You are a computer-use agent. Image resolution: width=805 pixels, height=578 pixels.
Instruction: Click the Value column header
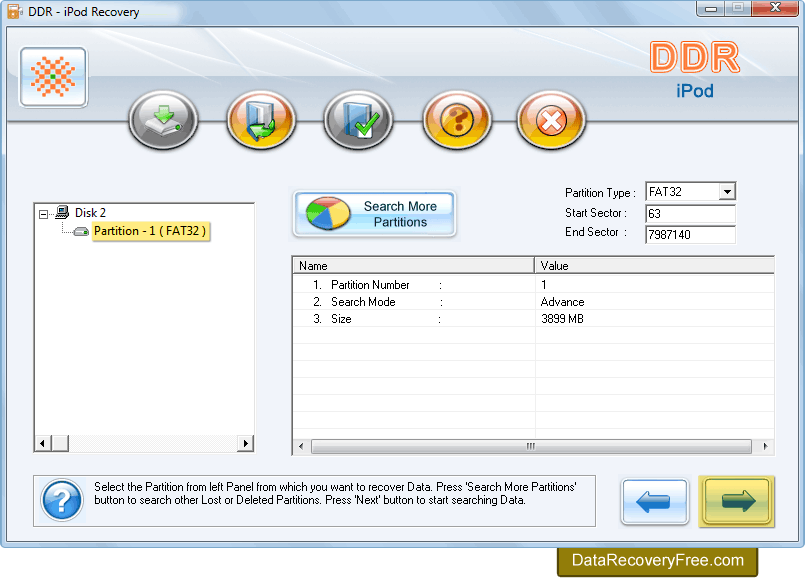(x=654, y=265)
